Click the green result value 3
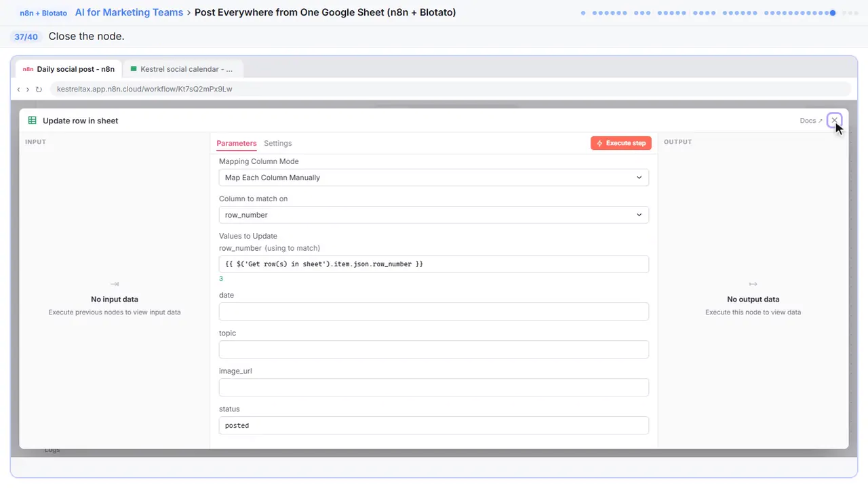The height and width of the screenshot is (488, 868). (x=221, y=279)
